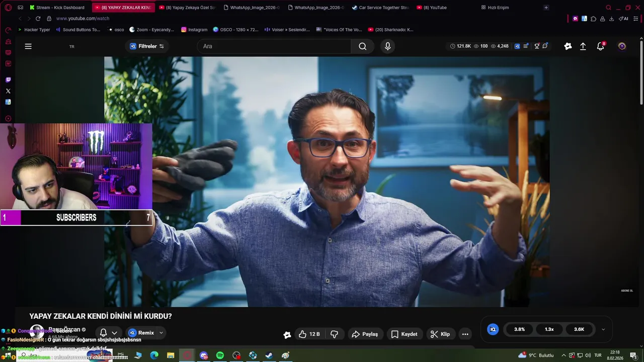
Task: Open the vidIQ trophy icon
Action: 537,46
